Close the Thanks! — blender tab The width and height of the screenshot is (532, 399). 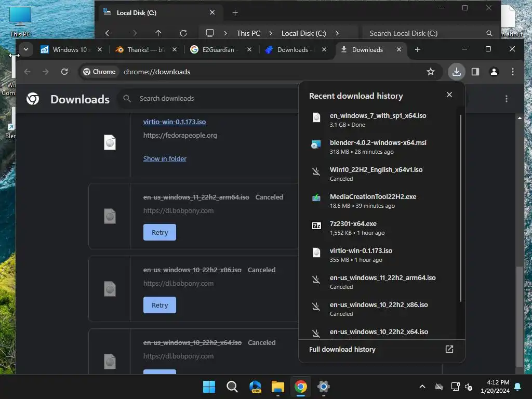click(175, 49)
